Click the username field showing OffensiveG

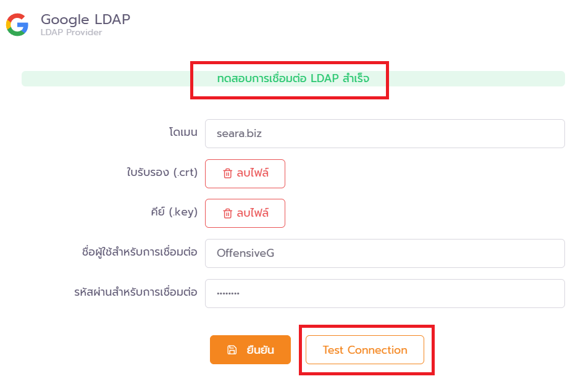click(x=384, y=253)
